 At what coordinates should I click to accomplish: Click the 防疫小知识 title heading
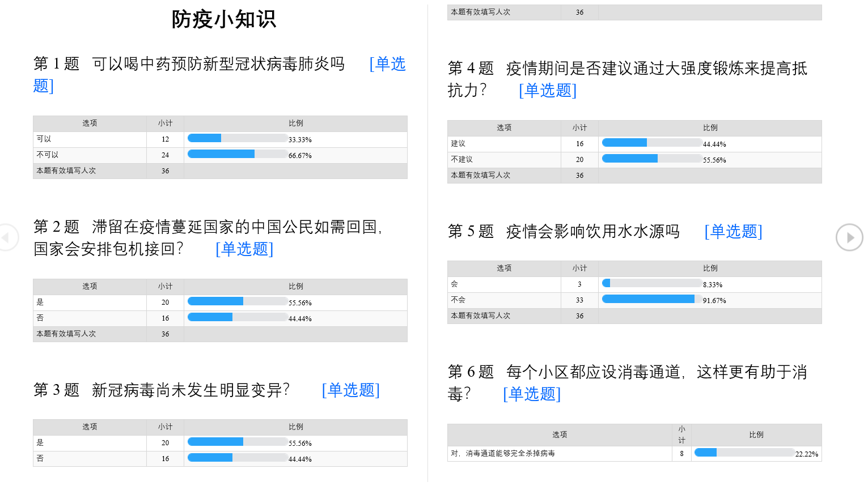pyautogui.click(x=223, y=19)
